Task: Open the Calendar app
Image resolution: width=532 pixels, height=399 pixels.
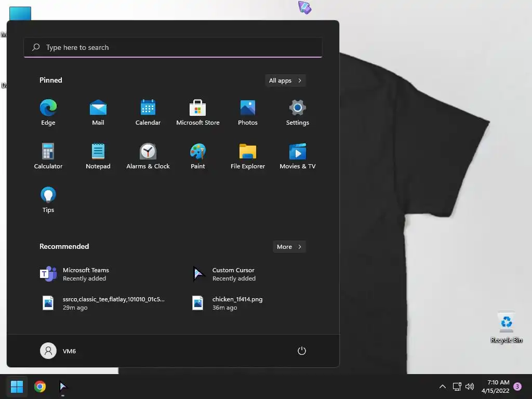Action: pyautogui.click(x=148, y=113)
